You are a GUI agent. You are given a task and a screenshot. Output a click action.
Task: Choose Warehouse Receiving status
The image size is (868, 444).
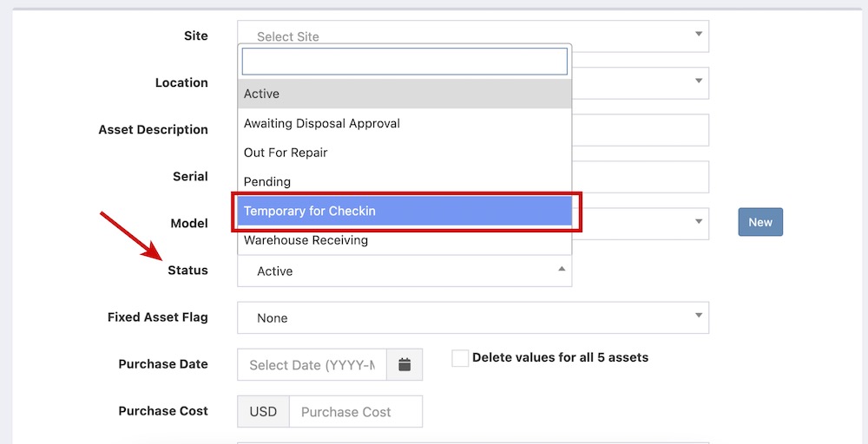click(404, 240)
